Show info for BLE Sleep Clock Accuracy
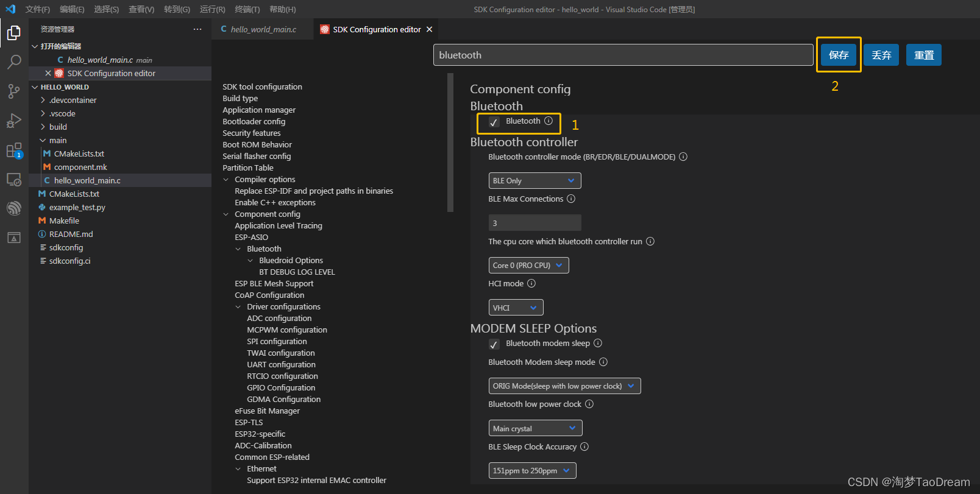Viewport: 980px width, 494px height. click(x=584, y=446)
